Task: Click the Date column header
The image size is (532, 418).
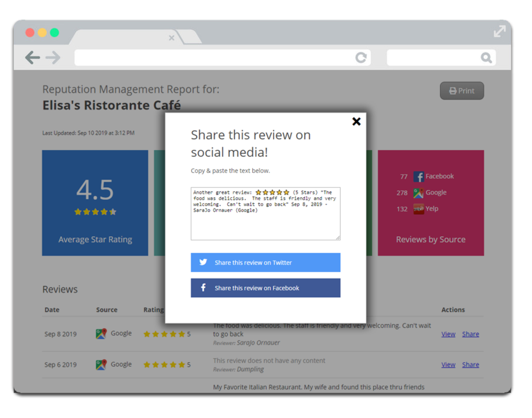Action: pos(52,309)
